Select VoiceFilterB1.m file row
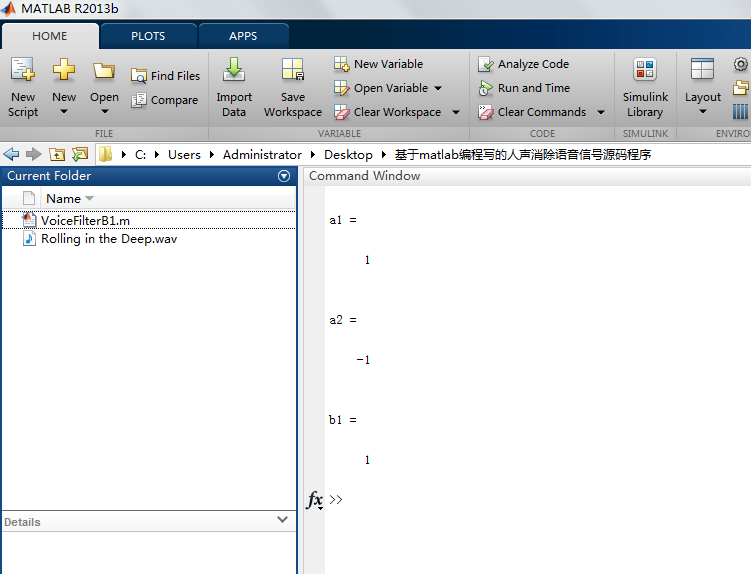Viewport: 751px width, 574px height. [x=148, y=220]
